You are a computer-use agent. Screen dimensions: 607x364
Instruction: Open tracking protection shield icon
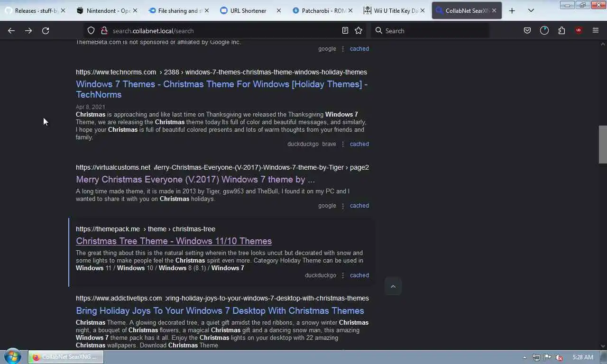click(x=91, y=31)
